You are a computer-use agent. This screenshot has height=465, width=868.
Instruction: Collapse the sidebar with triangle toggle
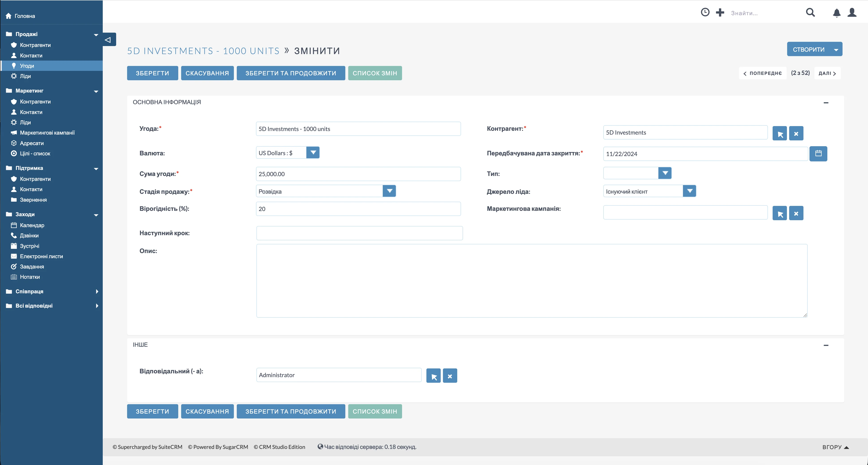click(108, 40)
